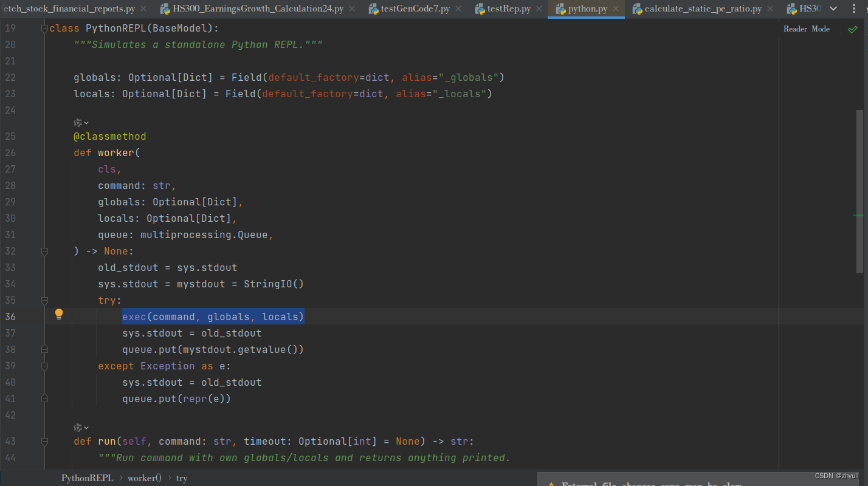
Task: Click 'old_stdout = sys.stdout' on line 33
Action: (168, 267)
